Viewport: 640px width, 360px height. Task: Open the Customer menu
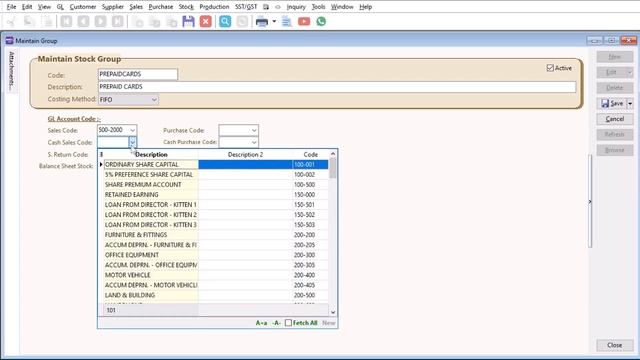pos(83,7)
